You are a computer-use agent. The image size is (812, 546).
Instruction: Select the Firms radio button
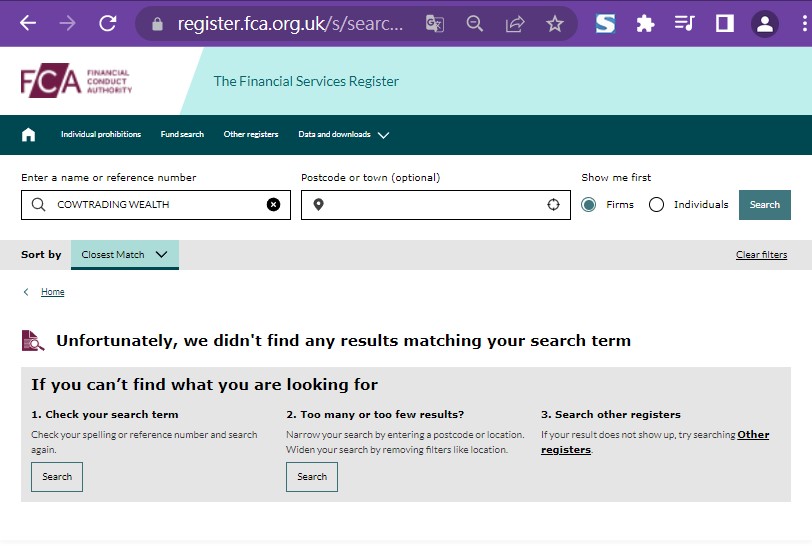[x=589, y=205]
